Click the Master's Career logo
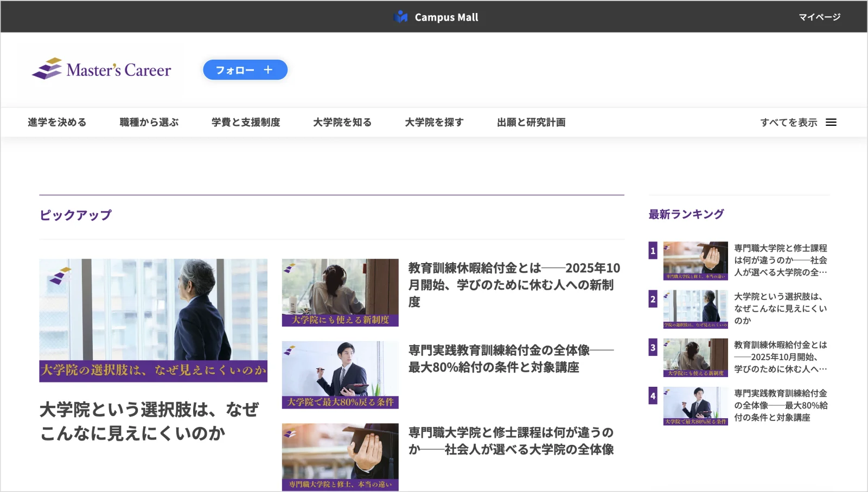 pos(101,69)
